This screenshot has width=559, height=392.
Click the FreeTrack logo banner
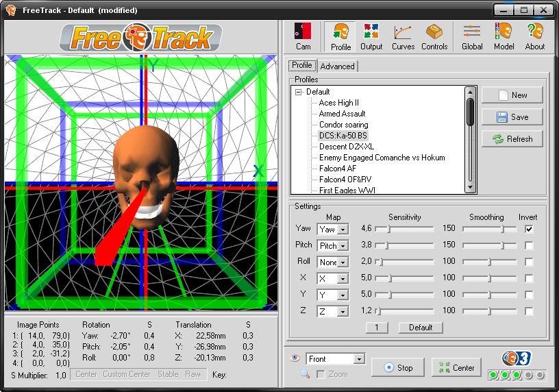[x=141, y=37]
